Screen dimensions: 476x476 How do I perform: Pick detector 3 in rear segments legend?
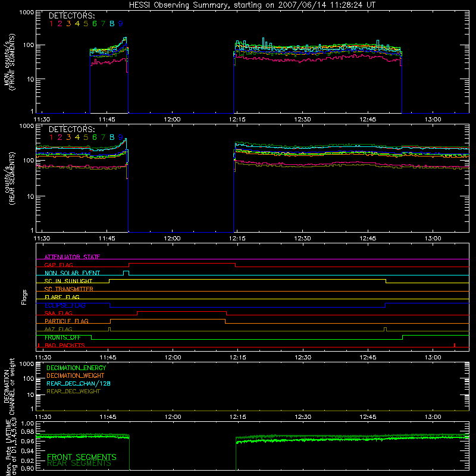pyautogui.click(x=68, y=137)
